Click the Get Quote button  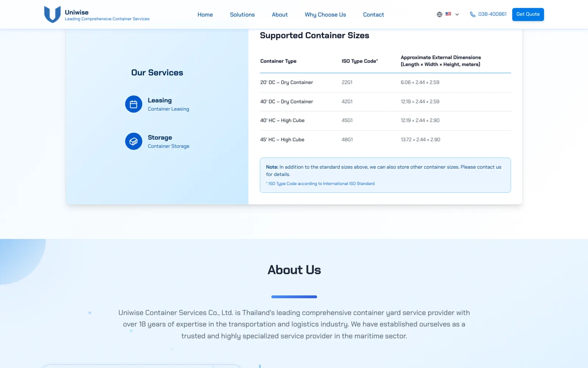(528, 14)
